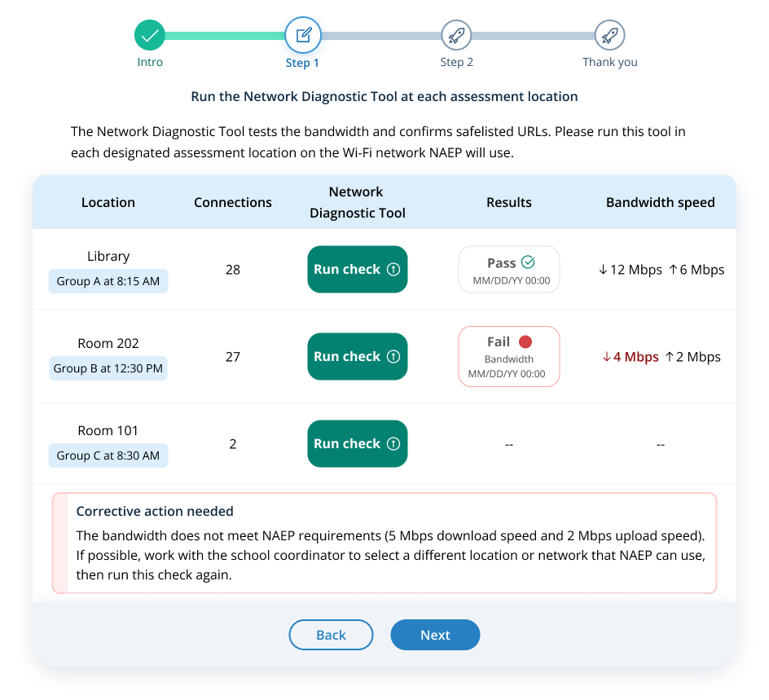Go Back to the previous step
The width and height of the screenshot is (769, 700).
[x=331, y=635]
